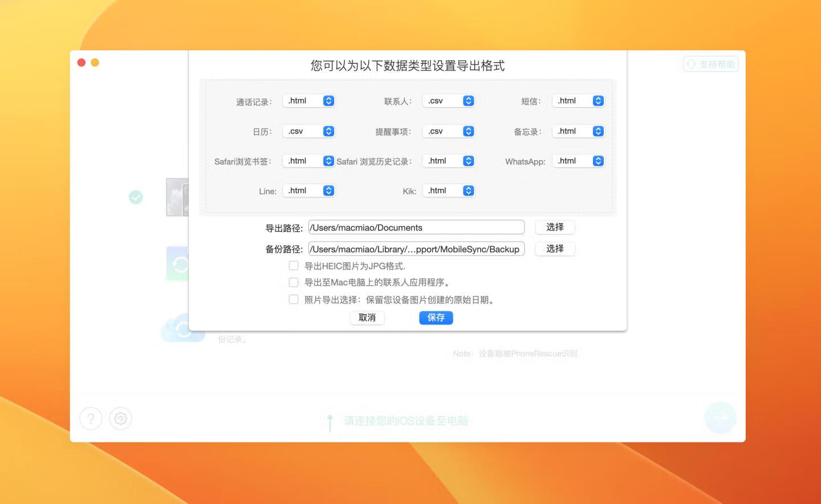Click the 导出路径 input field
This screenshot has height=504, width=821.
(416, 227)
